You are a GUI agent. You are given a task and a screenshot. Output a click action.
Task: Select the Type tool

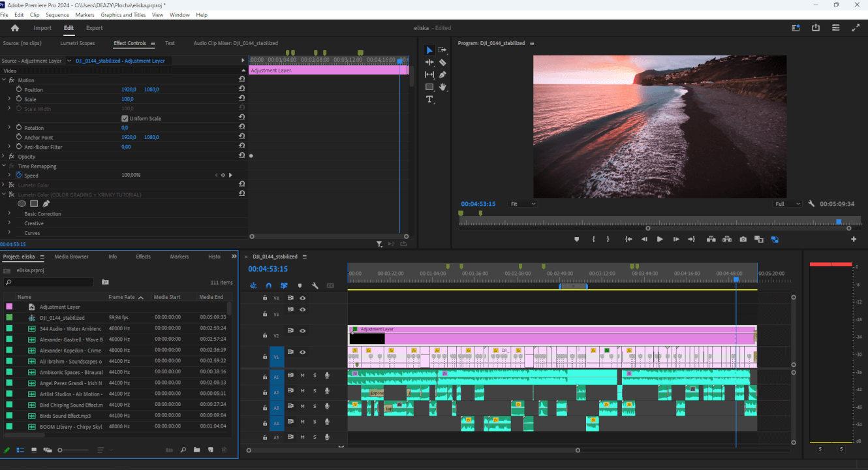coord(429,99)
